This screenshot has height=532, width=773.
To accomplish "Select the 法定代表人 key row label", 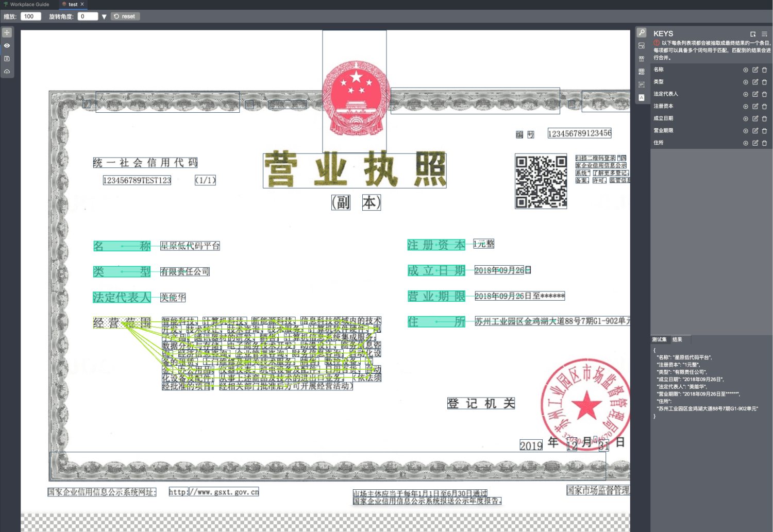I will tap(666, 94).
